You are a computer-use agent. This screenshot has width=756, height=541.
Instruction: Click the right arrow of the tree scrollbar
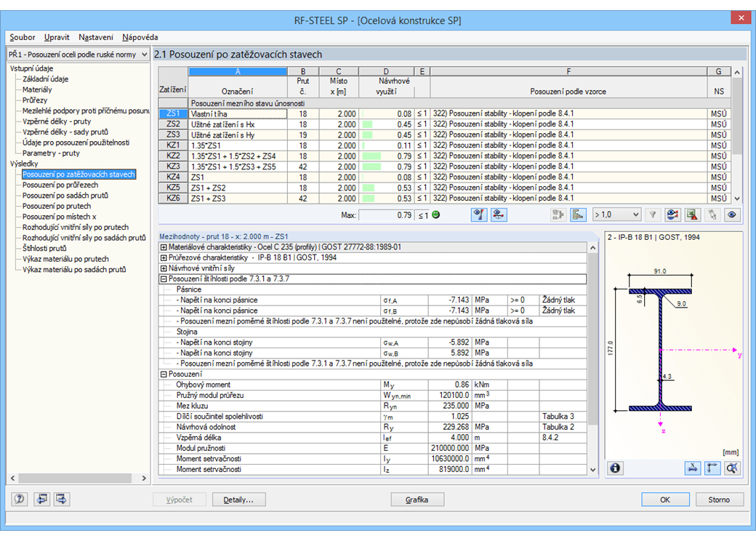point(144,478)
